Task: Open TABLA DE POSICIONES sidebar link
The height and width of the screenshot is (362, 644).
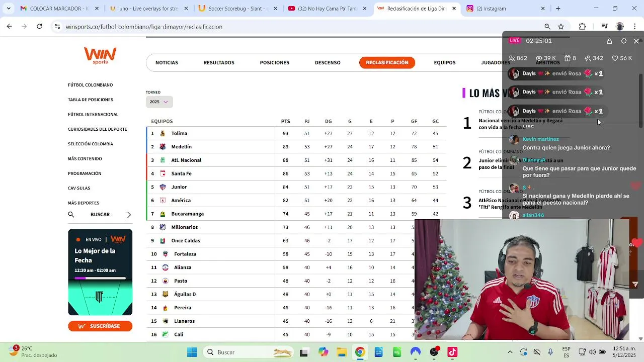Action: tap(91, 100)
